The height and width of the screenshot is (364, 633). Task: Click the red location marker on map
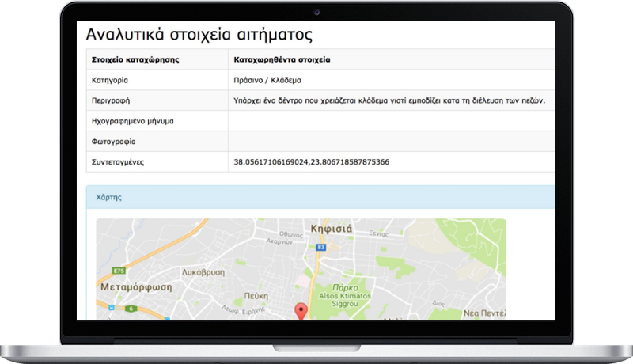click(300, 311)
